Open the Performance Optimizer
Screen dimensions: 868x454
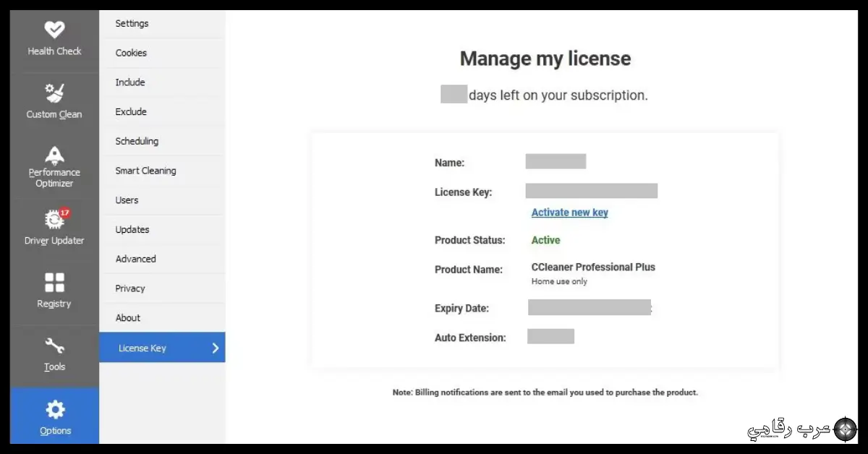tap(54, 166)
